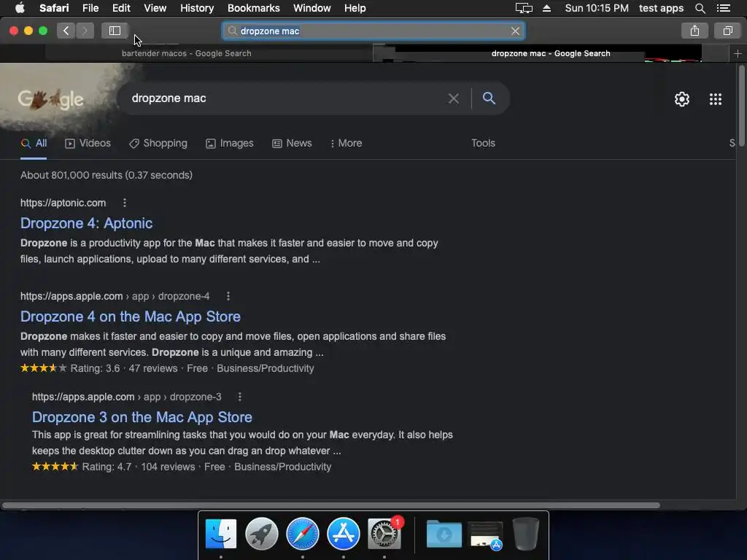Switch to Shopping results

pos(158,144)
